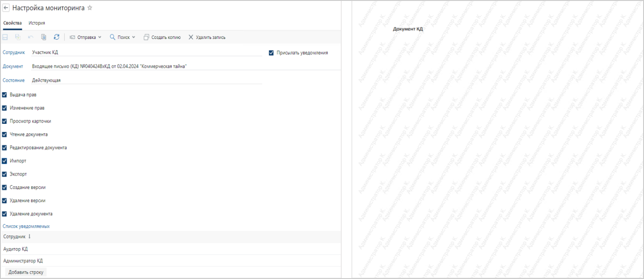The width and height of the screenshot is (644, 279).
Task: Toggle the Просмотр карточки checkbox
Action: [x=4, y=121]
